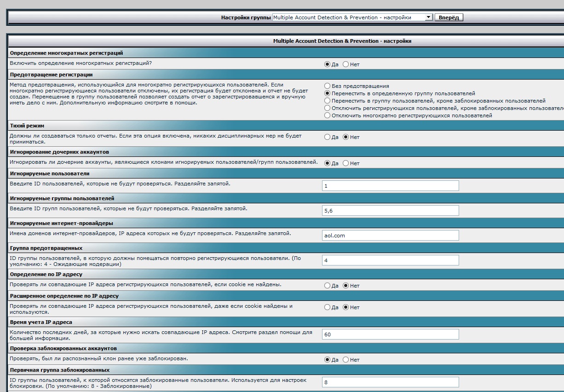Click the Игнорируемые пользователи ID field
Viewport: 564px width, 392px height.
coord(390,186)
